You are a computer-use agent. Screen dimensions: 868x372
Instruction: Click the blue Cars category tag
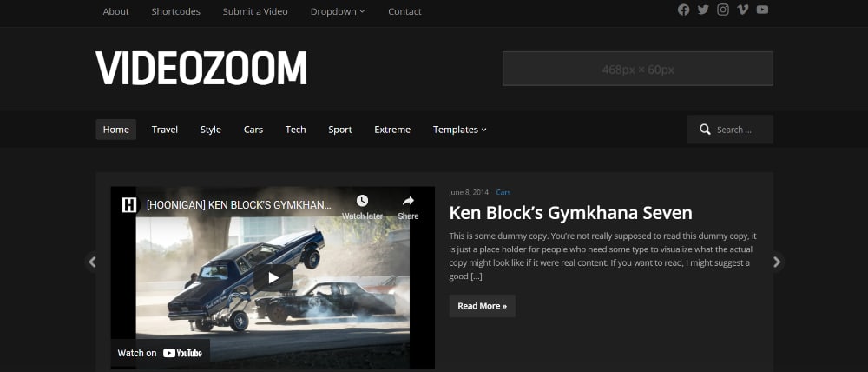[x=503, y=192]
